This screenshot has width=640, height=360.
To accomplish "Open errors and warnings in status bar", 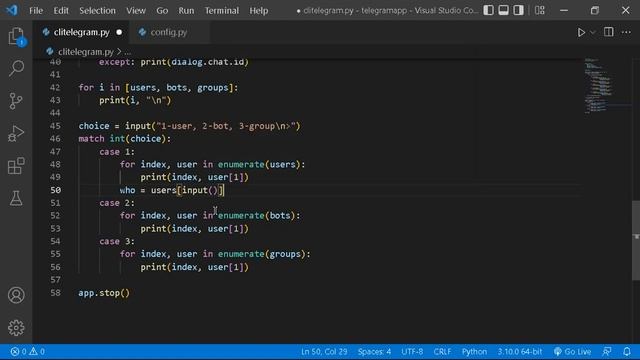I will tap(28, 351).
